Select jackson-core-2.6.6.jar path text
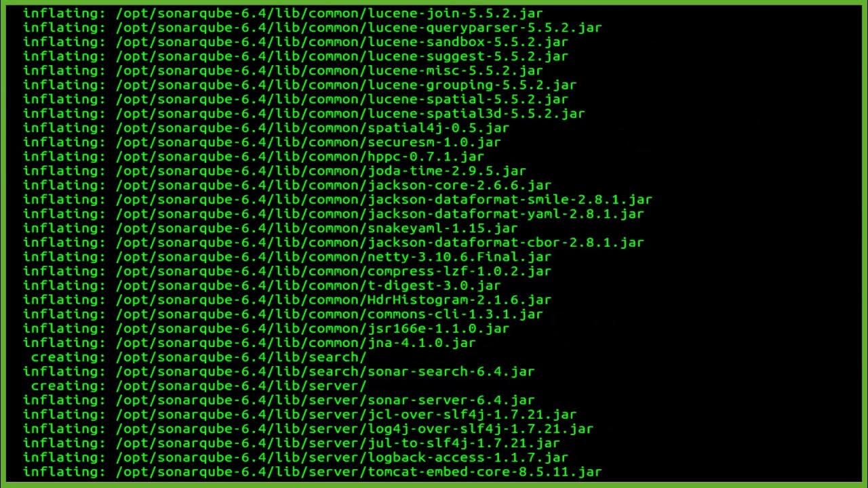 333,185
